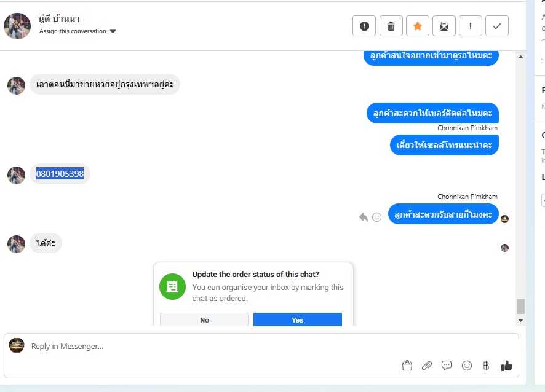Click the reply arrow beside last message
Viewport: 545px width, 392px height.
pyautogui.click(x=364, y=217)
